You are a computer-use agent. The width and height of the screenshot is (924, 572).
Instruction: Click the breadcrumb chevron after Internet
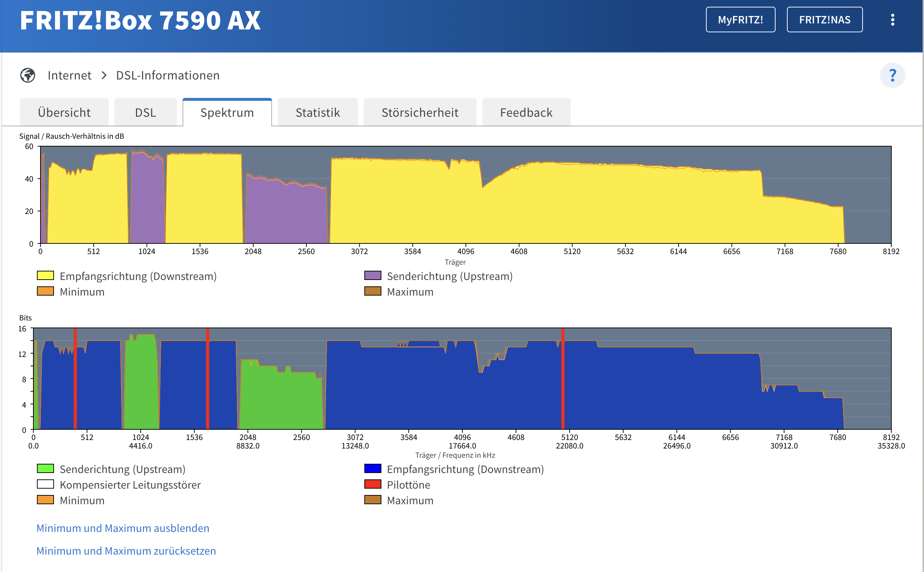tap(104, 75)
